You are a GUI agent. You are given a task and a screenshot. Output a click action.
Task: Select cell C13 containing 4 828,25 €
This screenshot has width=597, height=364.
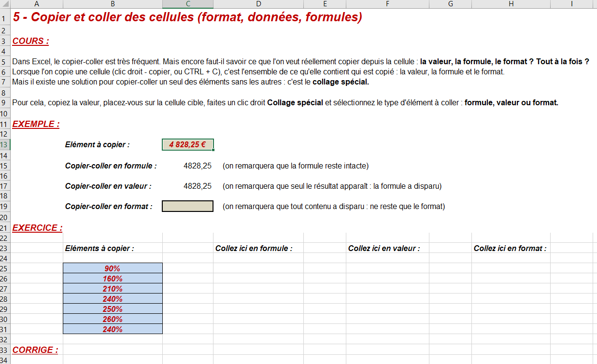pos(187,144)
